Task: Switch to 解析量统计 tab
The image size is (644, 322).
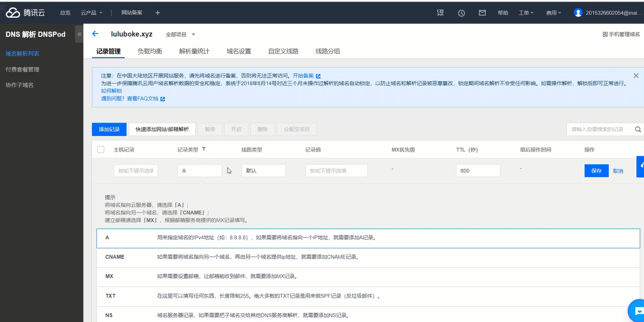Action: [194, 51]
